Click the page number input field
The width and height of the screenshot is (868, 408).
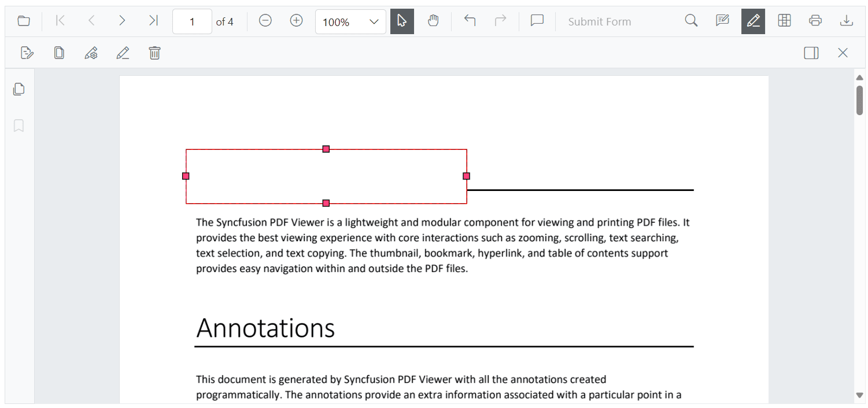point(192,21)
